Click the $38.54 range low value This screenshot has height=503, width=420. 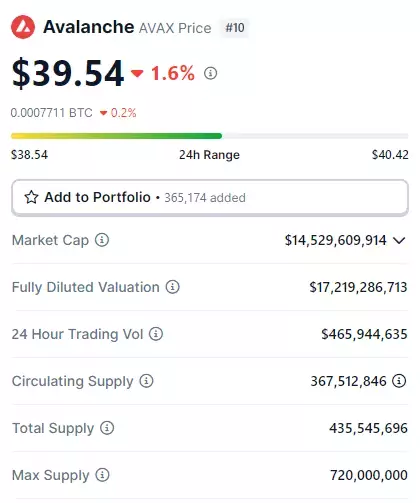29,155
